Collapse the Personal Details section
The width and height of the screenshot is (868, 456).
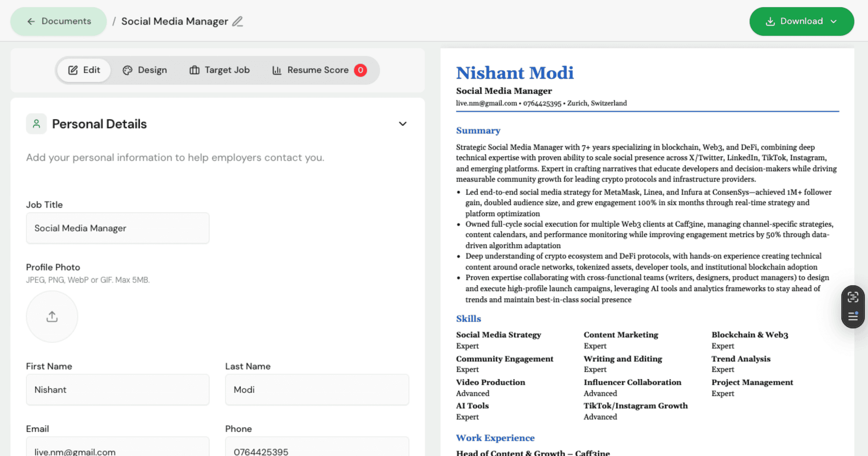click(x=403, y=124)
